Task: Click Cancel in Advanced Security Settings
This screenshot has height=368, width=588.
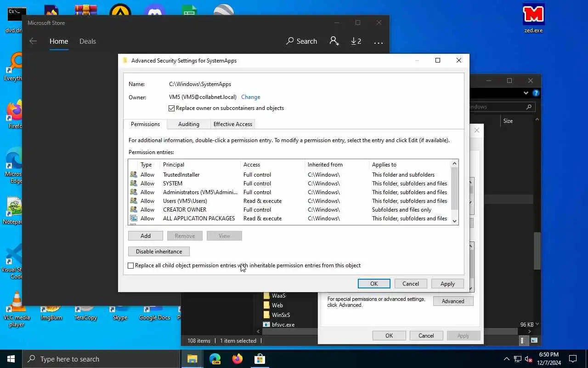Action: (411, 284)
